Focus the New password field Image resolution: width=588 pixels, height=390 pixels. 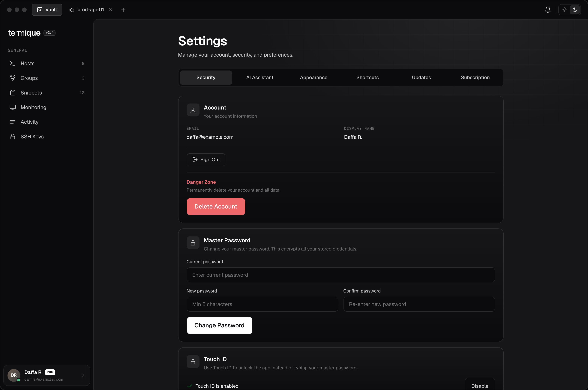pos(262,304)
